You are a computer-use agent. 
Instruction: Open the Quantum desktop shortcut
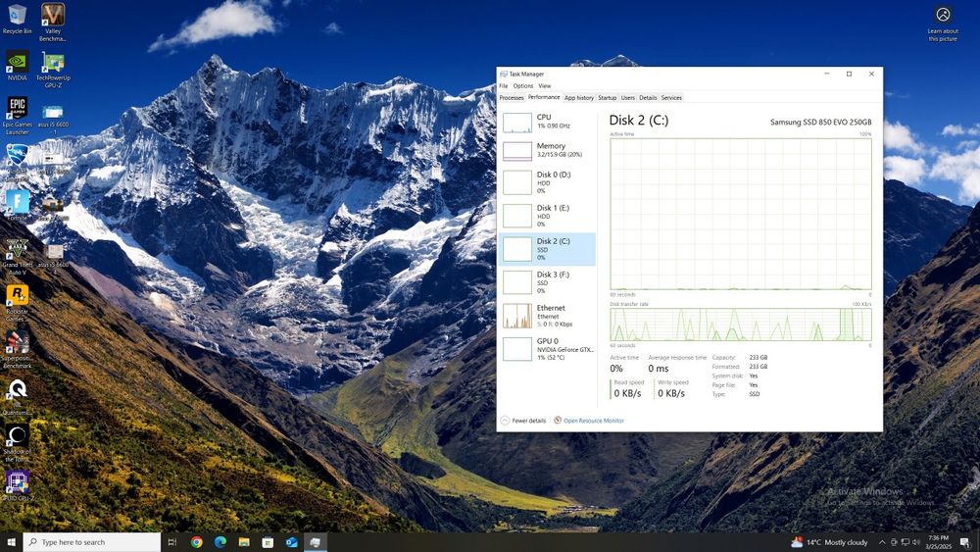click(x=17, y=397)
